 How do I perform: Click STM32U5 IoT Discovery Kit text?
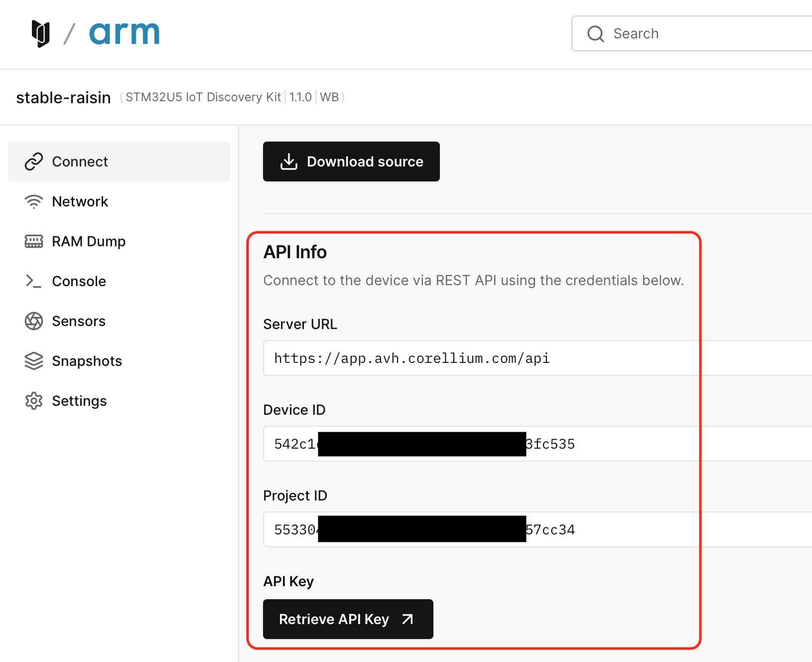click(x=203, y=97)
